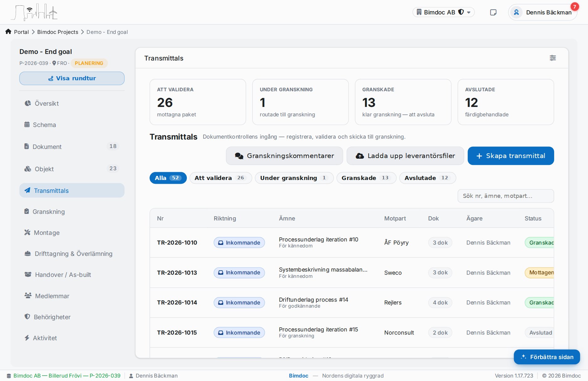
Task: Open the filter settings sliders icon
Action: tap(553, 58)
